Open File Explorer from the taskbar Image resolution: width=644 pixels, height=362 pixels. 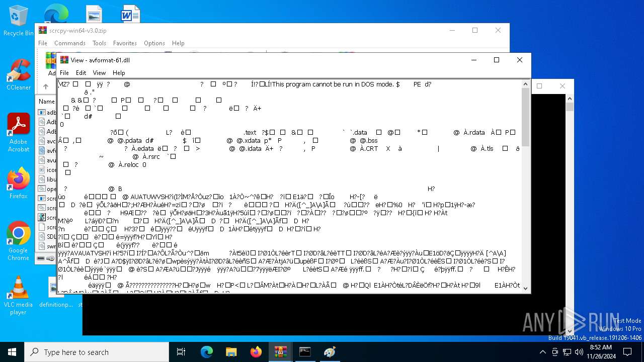click(231, 352)
